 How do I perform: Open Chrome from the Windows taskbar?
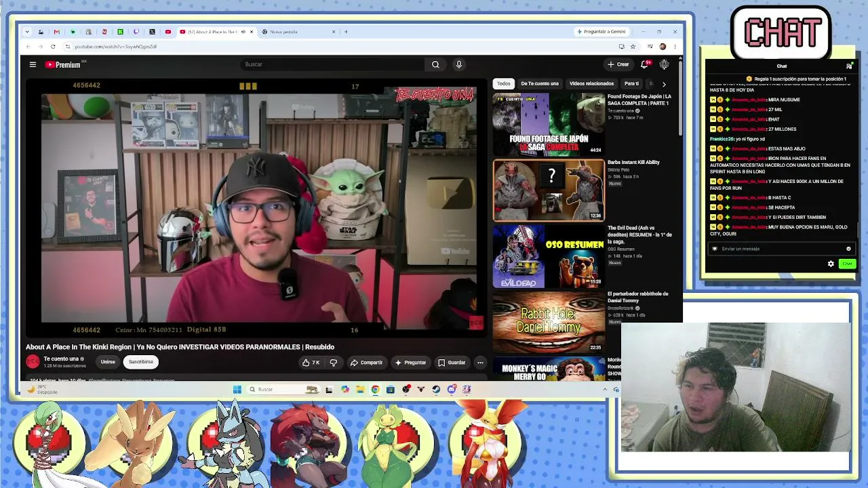[375, 390]
